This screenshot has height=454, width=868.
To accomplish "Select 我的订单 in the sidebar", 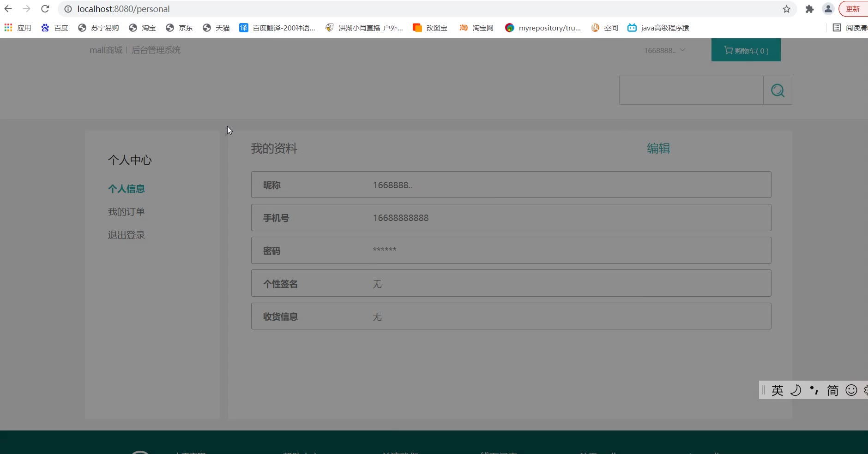I will 127,212.
